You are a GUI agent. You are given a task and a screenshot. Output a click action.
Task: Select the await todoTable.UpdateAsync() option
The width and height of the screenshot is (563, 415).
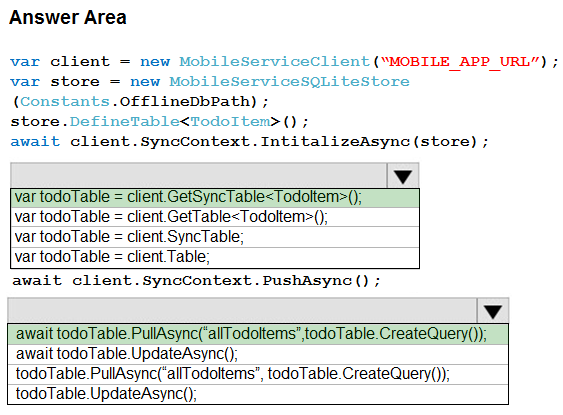click(258, 354)
